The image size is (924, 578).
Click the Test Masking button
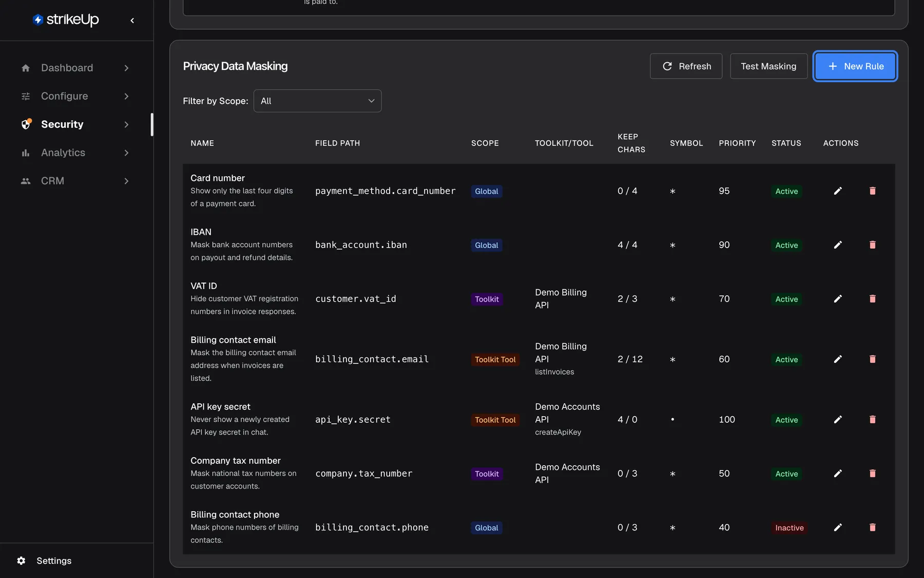point(768,66)
